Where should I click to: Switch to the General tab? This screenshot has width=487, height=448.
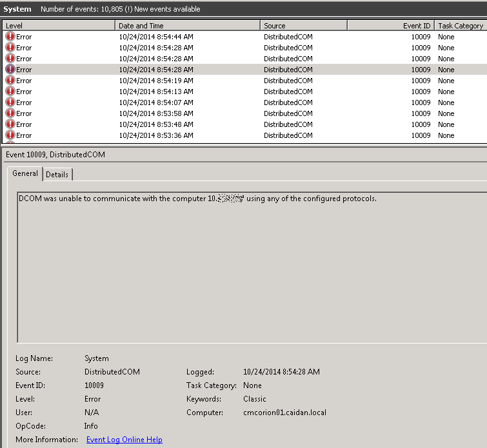click(x=25, y=173)
